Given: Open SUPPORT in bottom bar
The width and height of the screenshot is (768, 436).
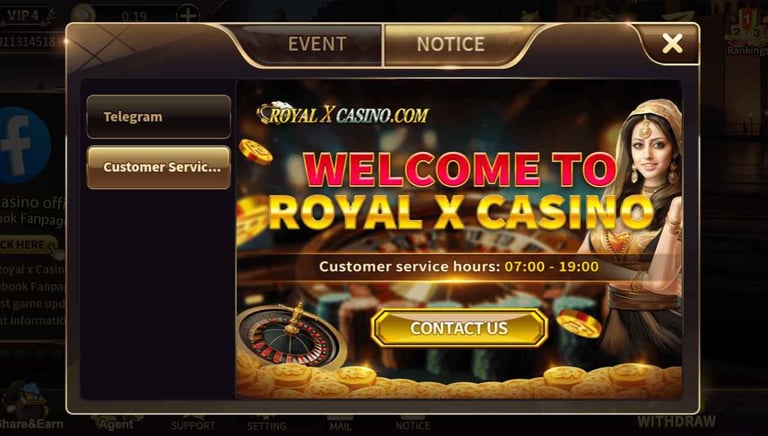Looking at the screenshot, I should (x=192, y=425).
